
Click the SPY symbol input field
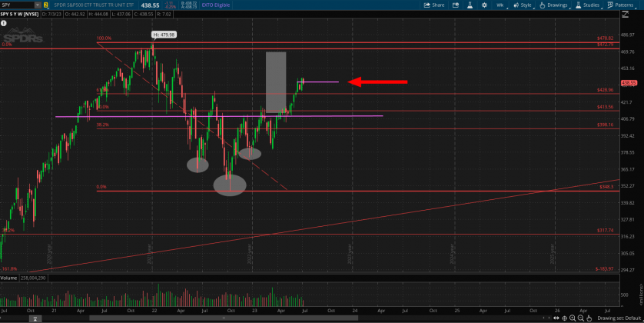[17, 5]
